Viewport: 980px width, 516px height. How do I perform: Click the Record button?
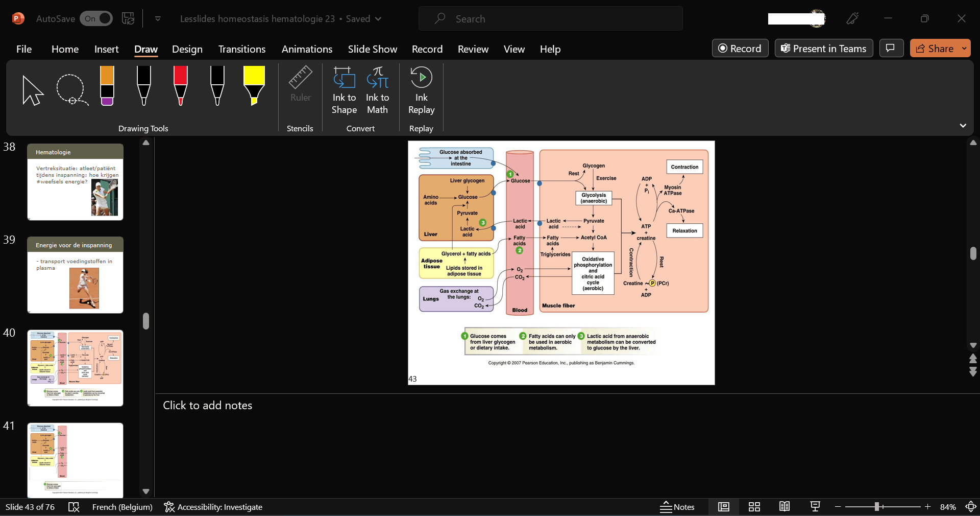(x=740, y=49)
